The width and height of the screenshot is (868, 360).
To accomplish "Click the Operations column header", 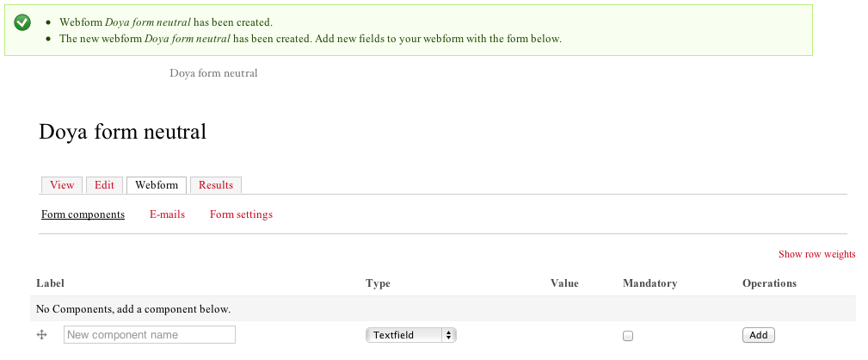I will [769, 283].
